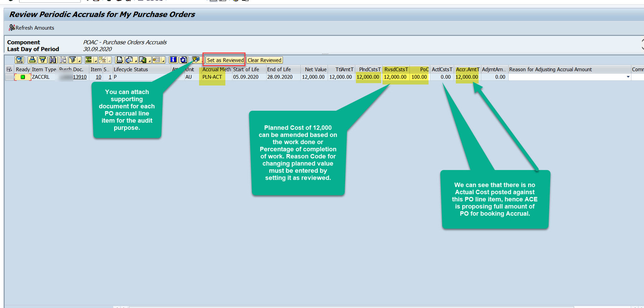Image resolution: width=644 pixels, height=308 pixels.
Task: Click the select-all rows icon in header
Action: [x=9, y=69]
